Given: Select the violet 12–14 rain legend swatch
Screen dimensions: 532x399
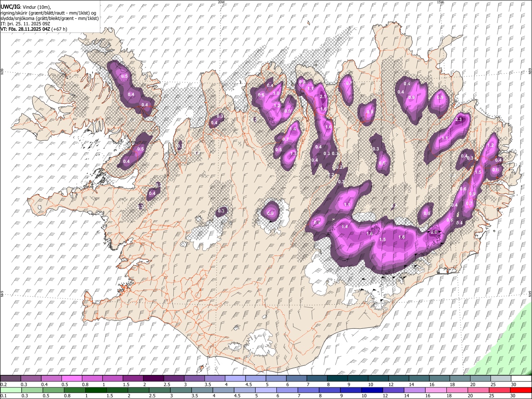Looking at the screenshot, I should (x=393, y=390).
